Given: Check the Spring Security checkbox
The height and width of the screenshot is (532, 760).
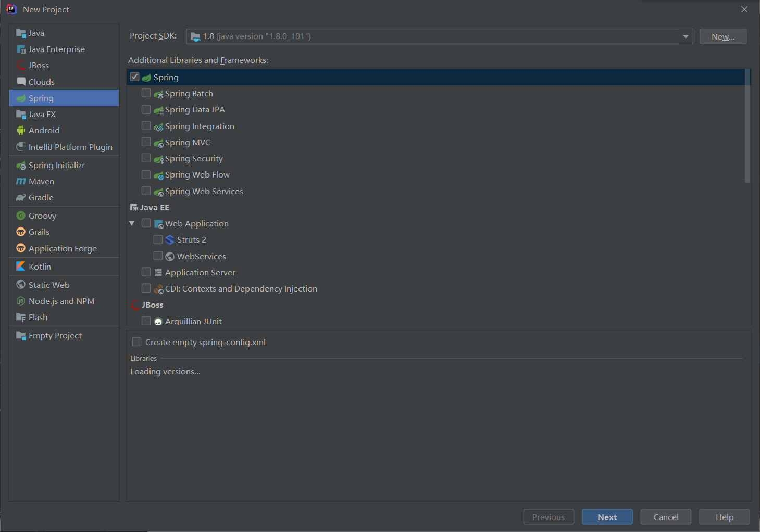Looking at the screenshot, I should pos(146,158).
